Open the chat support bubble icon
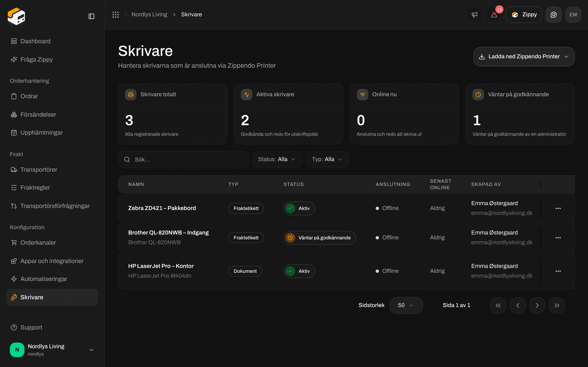Image resolution: width=588 pixels, height=367 pixels. click(x=553, y=14)
